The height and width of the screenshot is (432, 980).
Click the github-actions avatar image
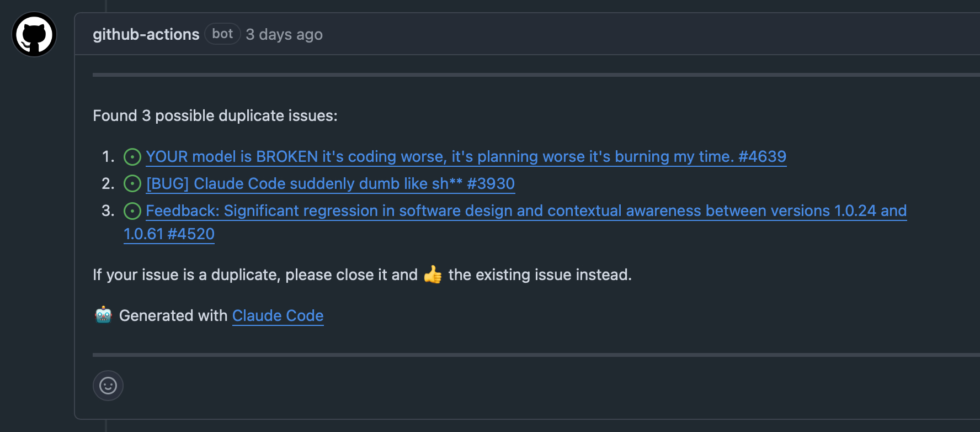tap(34, 34)
